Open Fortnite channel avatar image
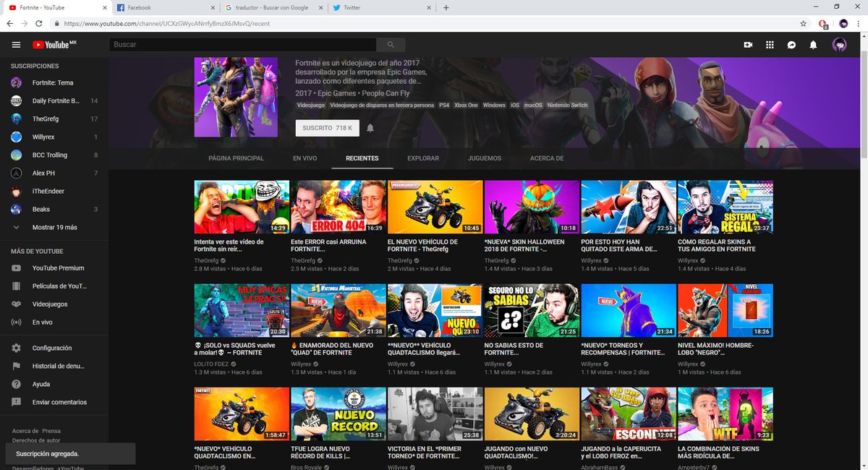The width and height of the screenshot is (868, 470). 236,97
